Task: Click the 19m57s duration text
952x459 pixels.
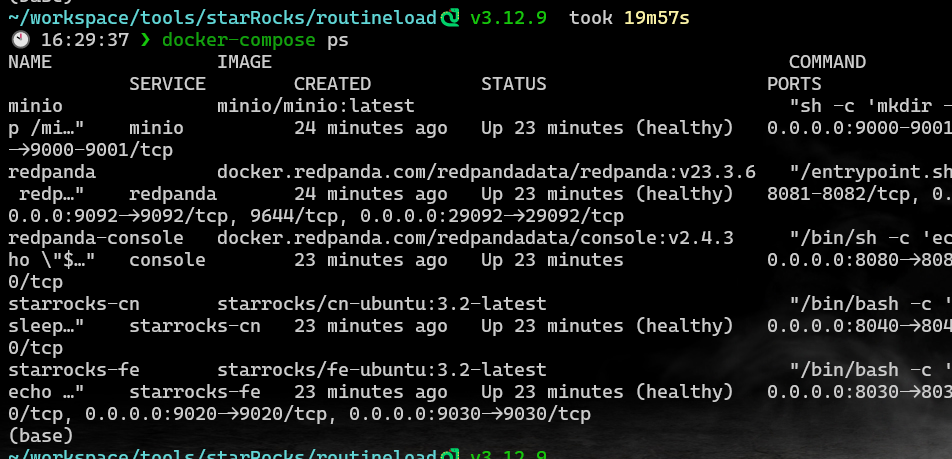Action: [656, 18]
